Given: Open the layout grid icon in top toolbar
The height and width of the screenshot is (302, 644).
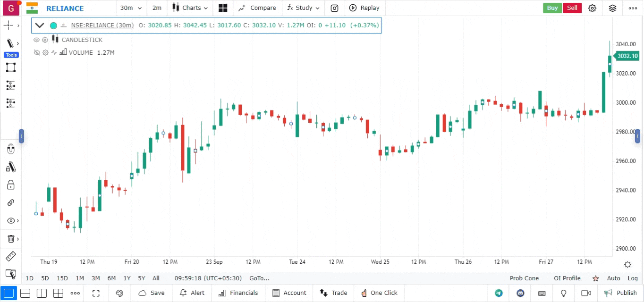Looking at the screenshot, I should point(223,8).
